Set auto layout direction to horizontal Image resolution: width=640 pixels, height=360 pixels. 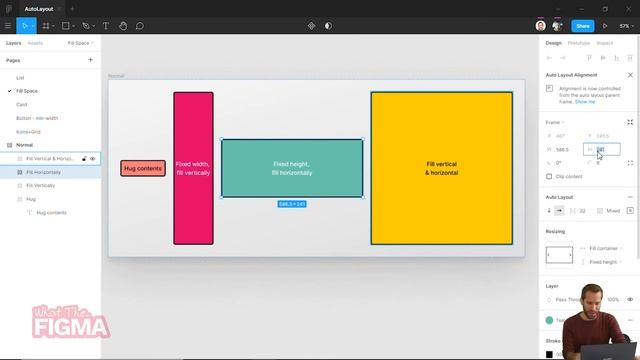pyautogui.click(x=559, y=211)
